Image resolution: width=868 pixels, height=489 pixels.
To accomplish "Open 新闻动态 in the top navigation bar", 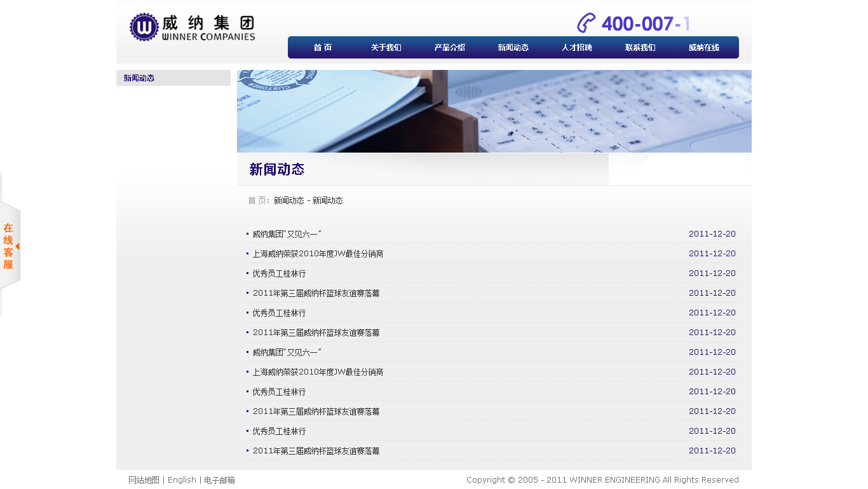I will (x=513, y=48).
